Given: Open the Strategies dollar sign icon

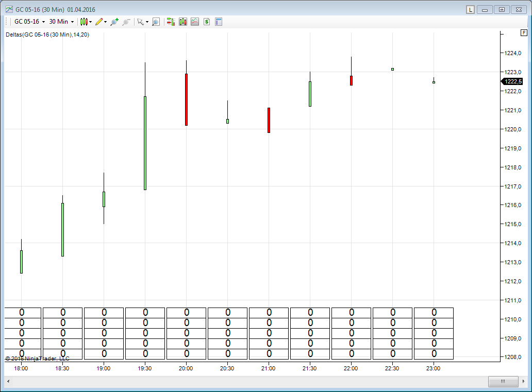Looking at the screenshot, I should pyautogui.click(x=207, y=22).
